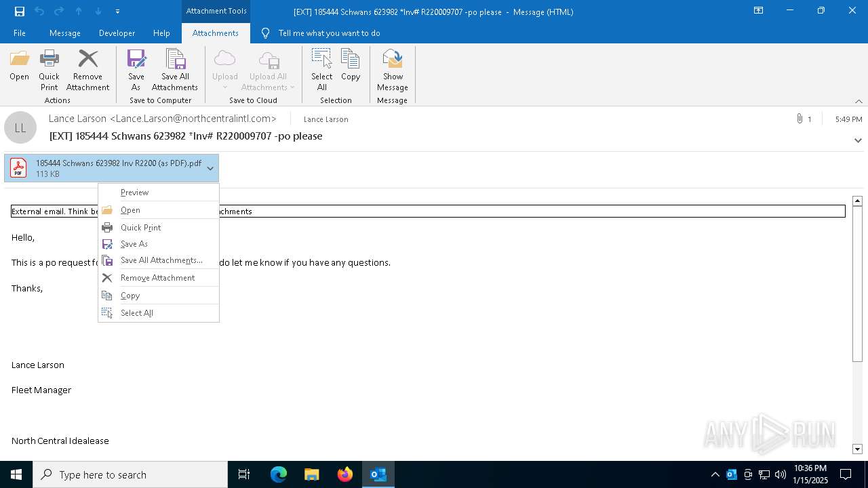Click the taskbar clock showing 10:36 PM
This screenshot has width=868, height=488.
pos(810,474)
